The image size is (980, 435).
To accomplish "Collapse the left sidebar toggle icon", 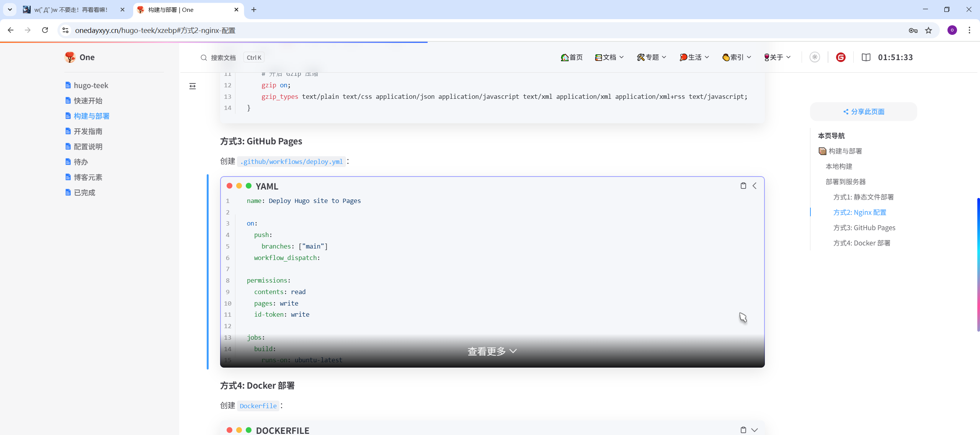I will 193,86.
